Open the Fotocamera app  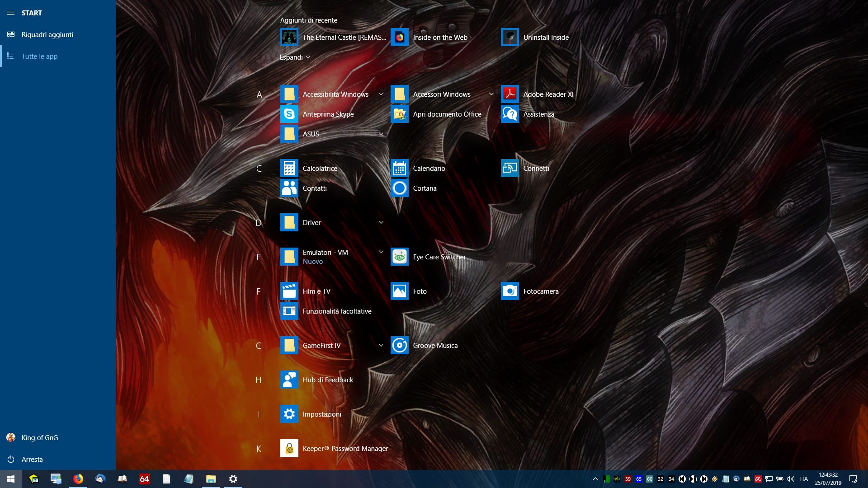[x=540, y=291]
